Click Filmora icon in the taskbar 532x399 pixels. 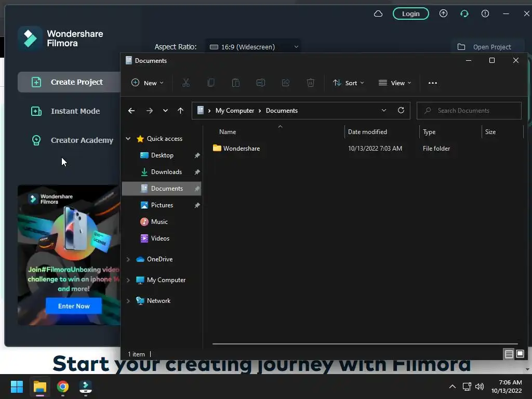point(86,387)
